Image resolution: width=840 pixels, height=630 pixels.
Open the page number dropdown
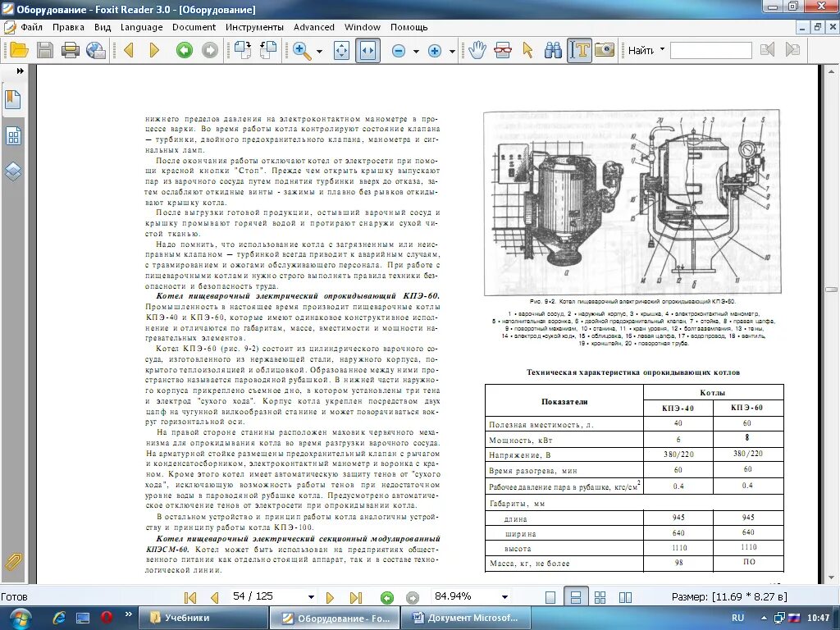tap(311, 597)
